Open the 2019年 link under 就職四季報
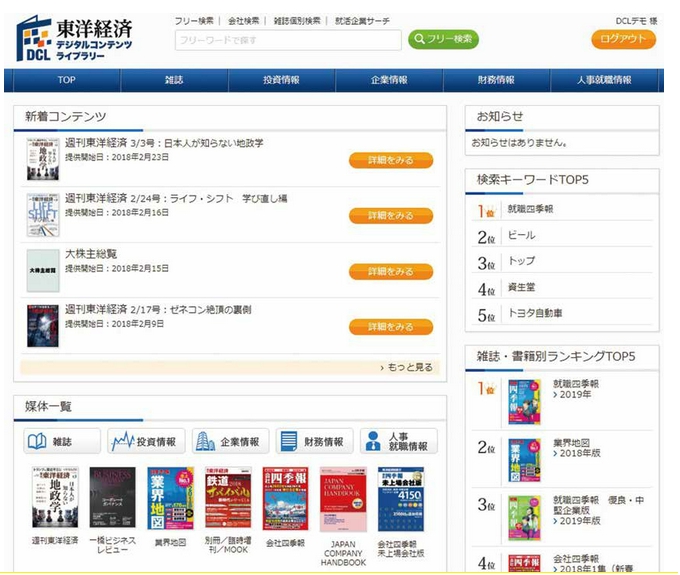 [572, 394]
